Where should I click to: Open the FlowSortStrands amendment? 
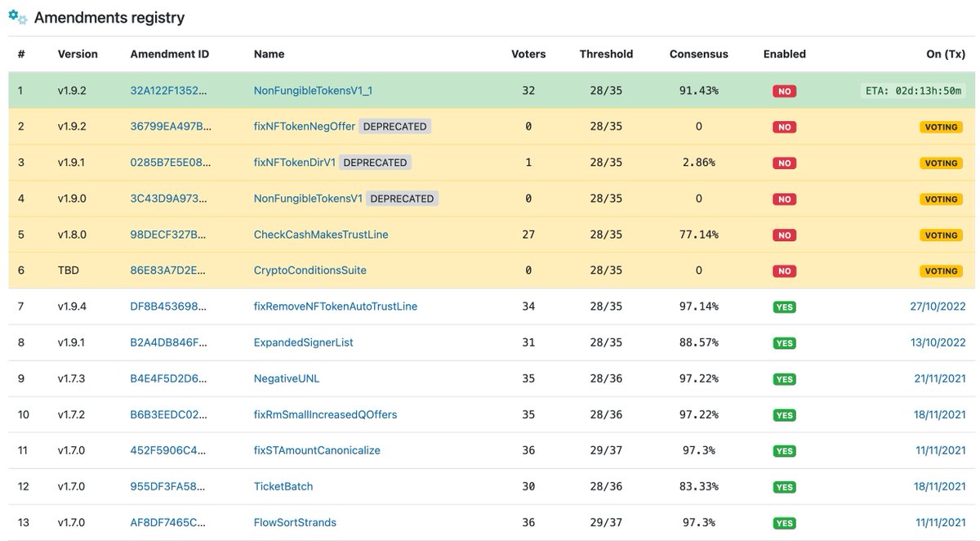coord(295,522)
